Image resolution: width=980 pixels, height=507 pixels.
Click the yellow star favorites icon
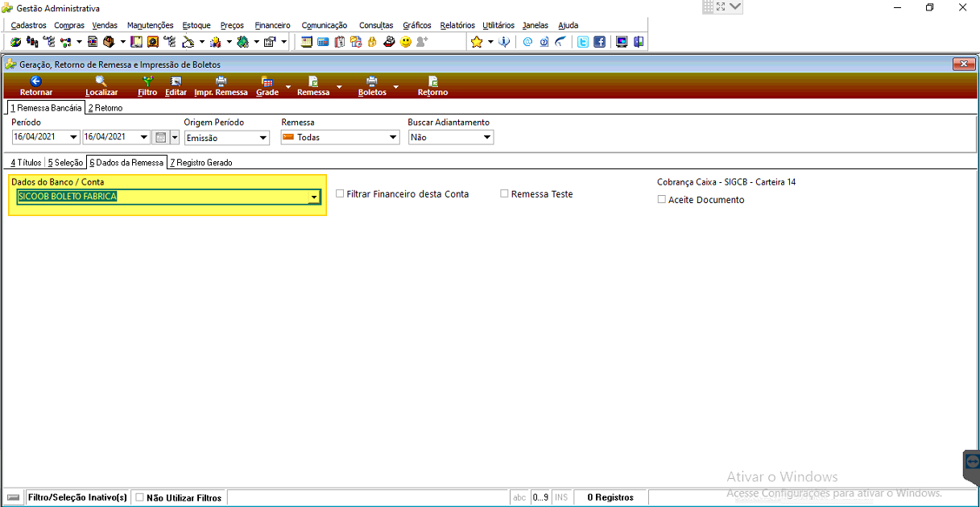pyautogui.click(x=477, y=42)
